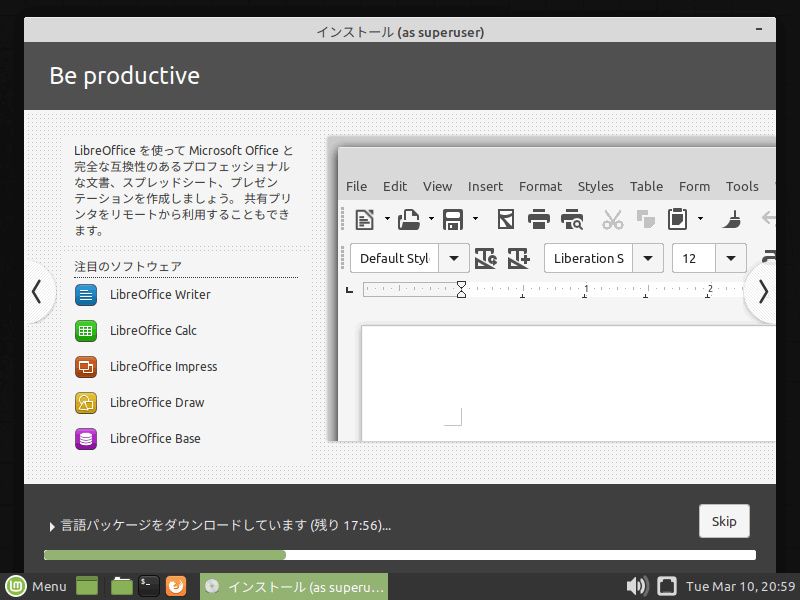800x600 pixels.
Task: Click the "LibreOffice Draw" label
Action: [x=157, y=403]
